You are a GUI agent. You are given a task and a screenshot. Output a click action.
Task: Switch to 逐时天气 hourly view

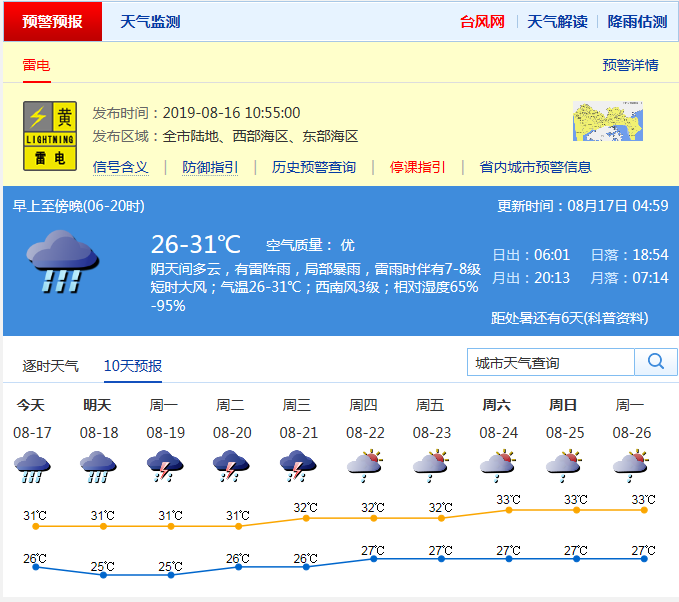(x=51, y=366)
